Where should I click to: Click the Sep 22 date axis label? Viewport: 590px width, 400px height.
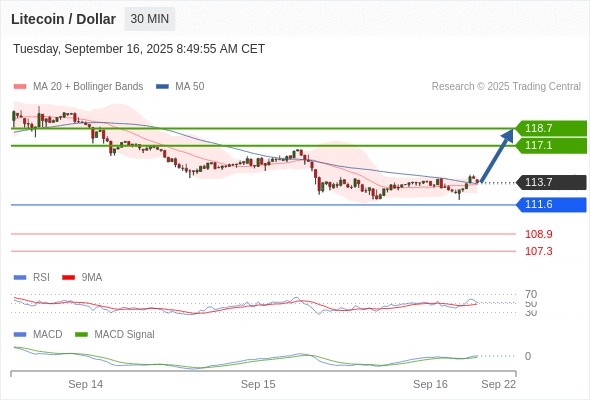499,384
